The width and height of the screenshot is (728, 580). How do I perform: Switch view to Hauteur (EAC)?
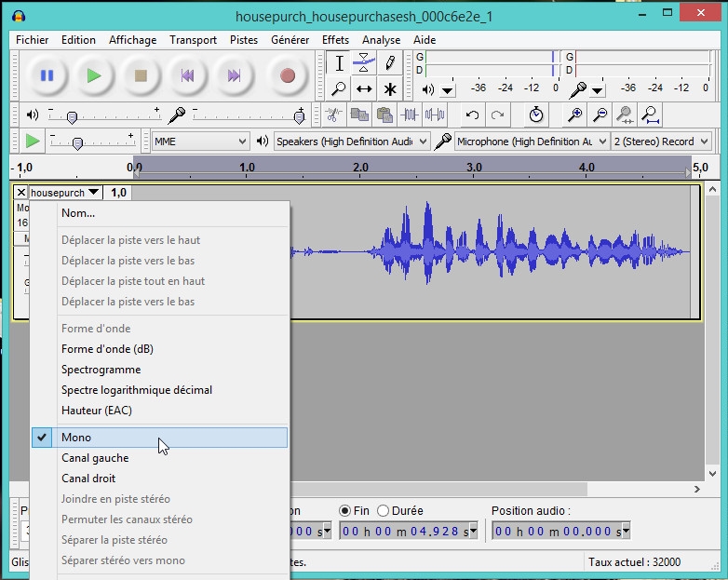point(160,410)
